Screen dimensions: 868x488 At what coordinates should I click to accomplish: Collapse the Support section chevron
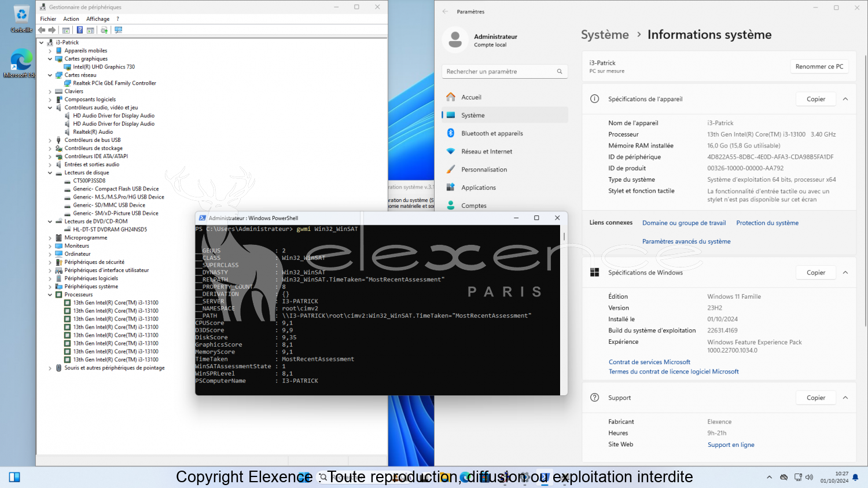[x=845, y=398]
